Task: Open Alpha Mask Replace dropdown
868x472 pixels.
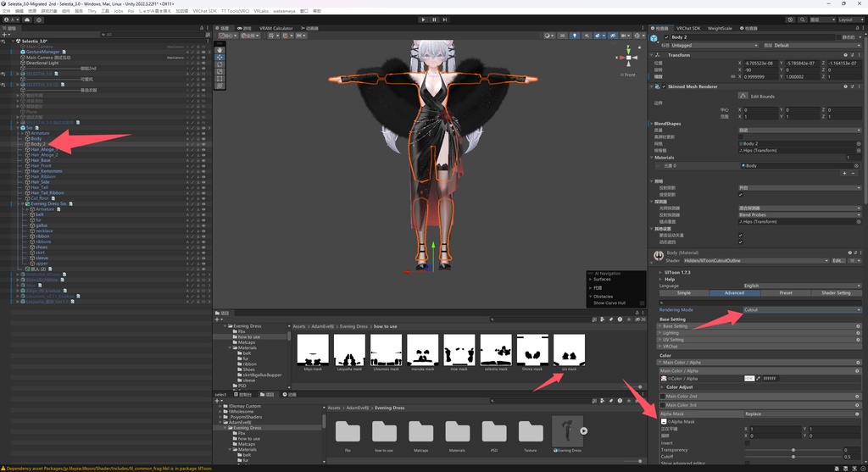Action: click(798, 414)
